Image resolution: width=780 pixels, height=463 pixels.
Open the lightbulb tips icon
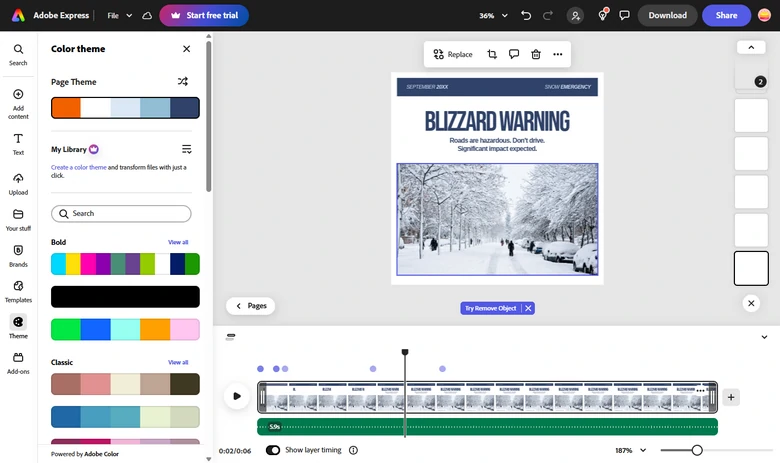click(603, 15)
